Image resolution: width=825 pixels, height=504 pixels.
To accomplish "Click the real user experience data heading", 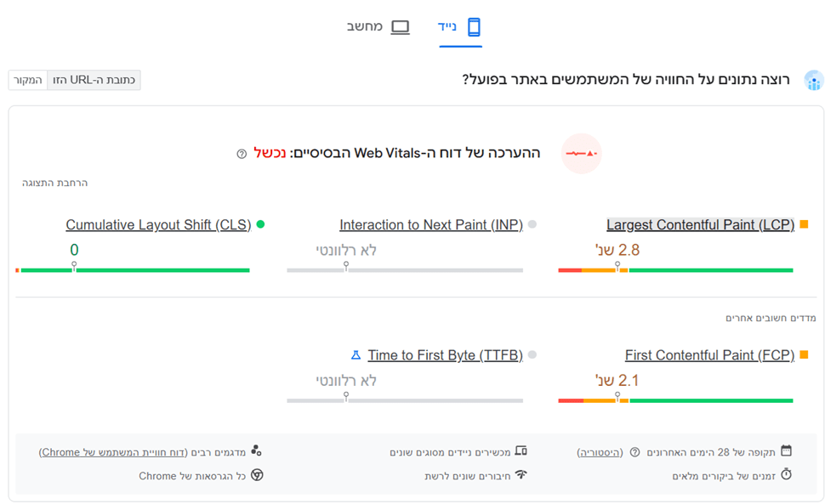I will coord(626,79).
